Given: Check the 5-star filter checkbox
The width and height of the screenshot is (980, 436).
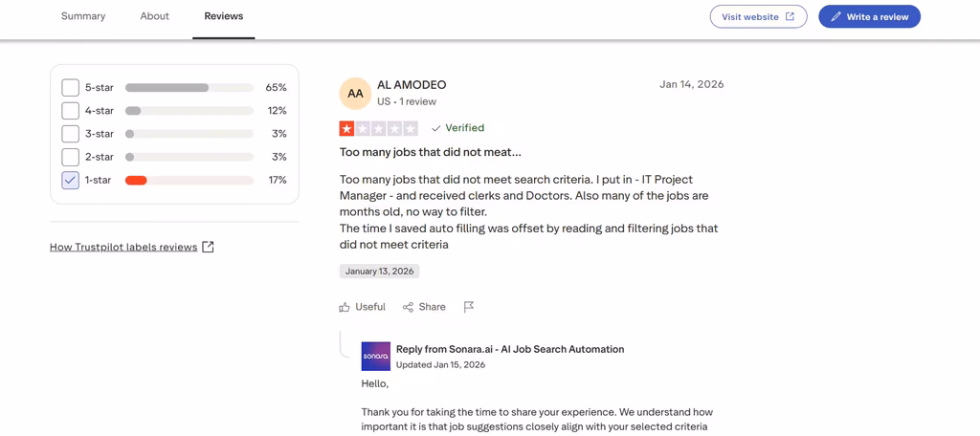Looking at the screenshot, I should tap(70, 87).
